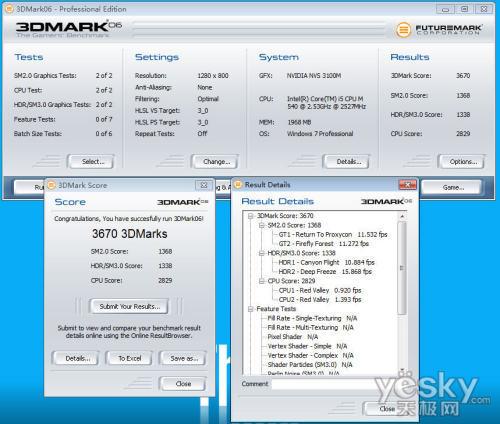This screenshot has width=500, height=424.
Task: Maximize the 3DMark06 main window
Action: coord(464,9)
